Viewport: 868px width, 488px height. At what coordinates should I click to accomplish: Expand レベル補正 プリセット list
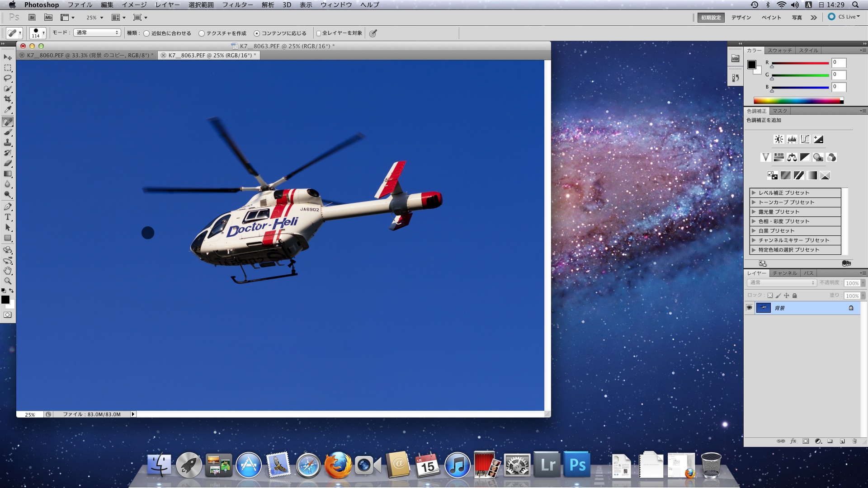pos(754,193)
